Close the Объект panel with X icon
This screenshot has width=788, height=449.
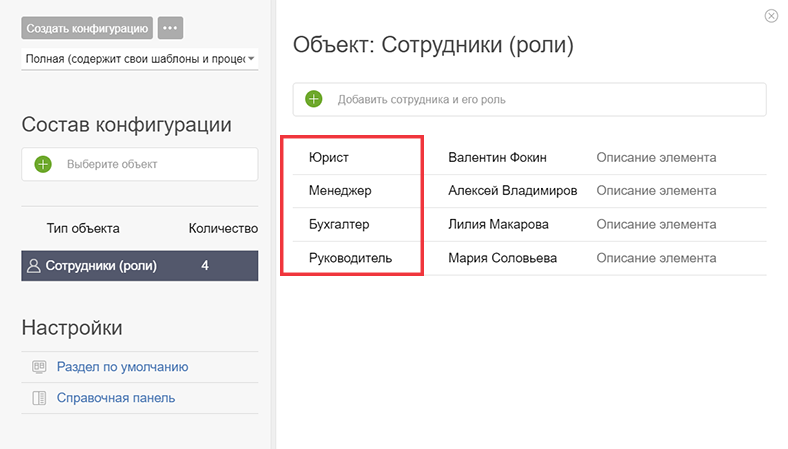(x=771, y=16)
